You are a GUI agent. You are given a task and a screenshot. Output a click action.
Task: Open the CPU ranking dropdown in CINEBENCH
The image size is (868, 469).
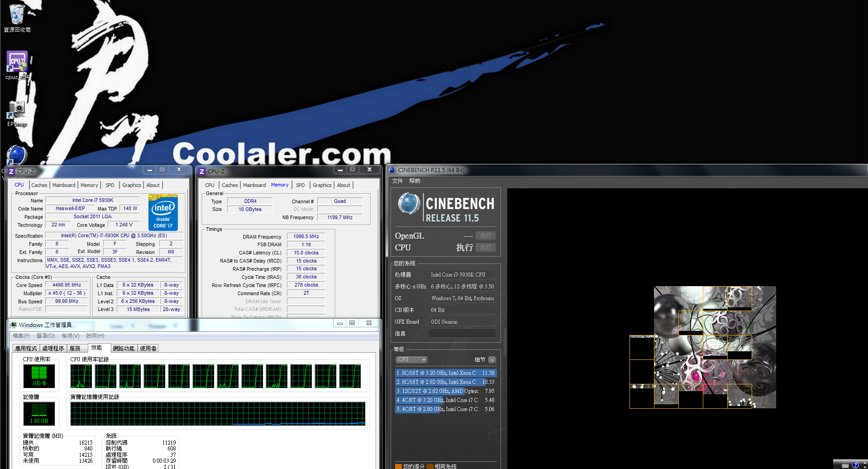click(411, 360)
